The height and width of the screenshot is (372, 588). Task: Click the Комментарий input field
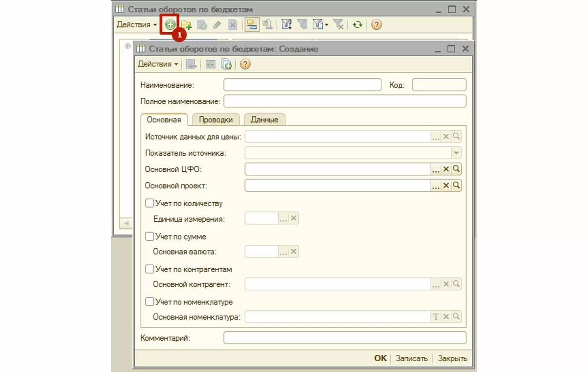click(345, 338)
